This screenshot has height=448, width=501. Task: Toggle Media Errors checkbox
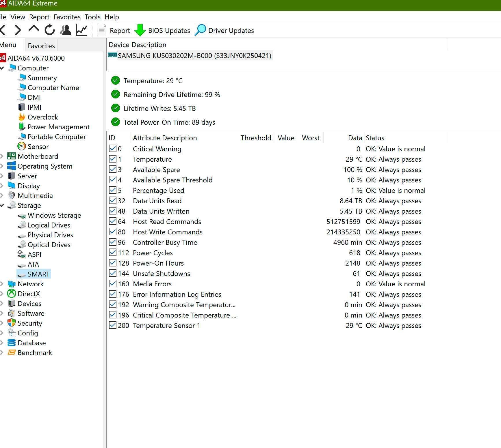pyautogui.click(x=113, y=284)
